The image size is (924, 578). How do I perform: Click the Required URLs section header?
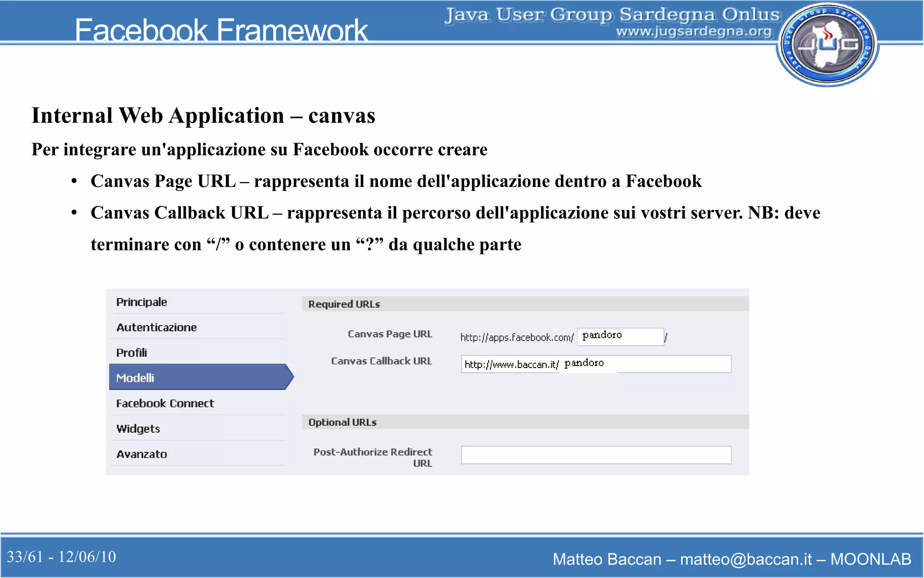coord(525,304)
